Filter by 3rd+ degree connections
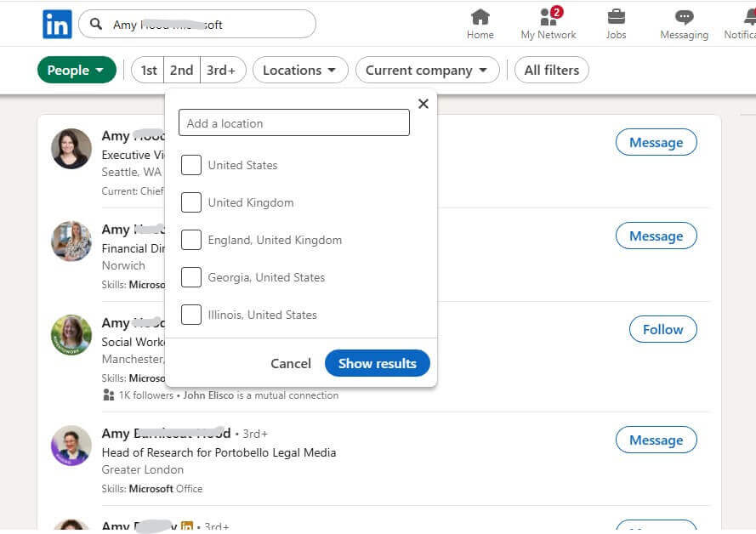 coord(222,70)
